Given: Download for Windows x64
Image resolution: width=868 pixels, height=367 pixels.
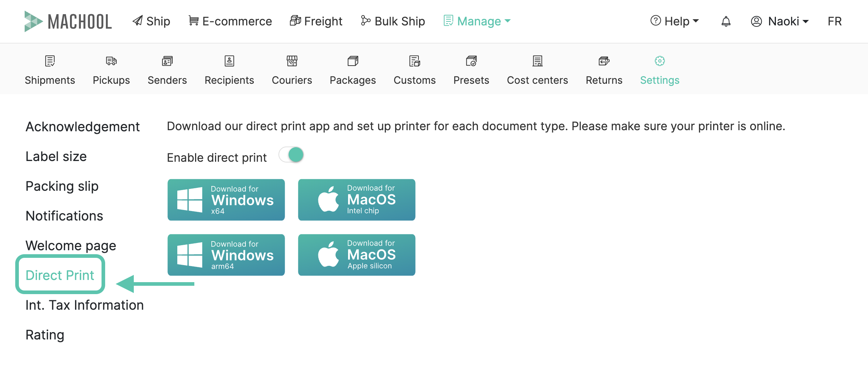Looking at the screenshot, I should [x=226, y=200].
